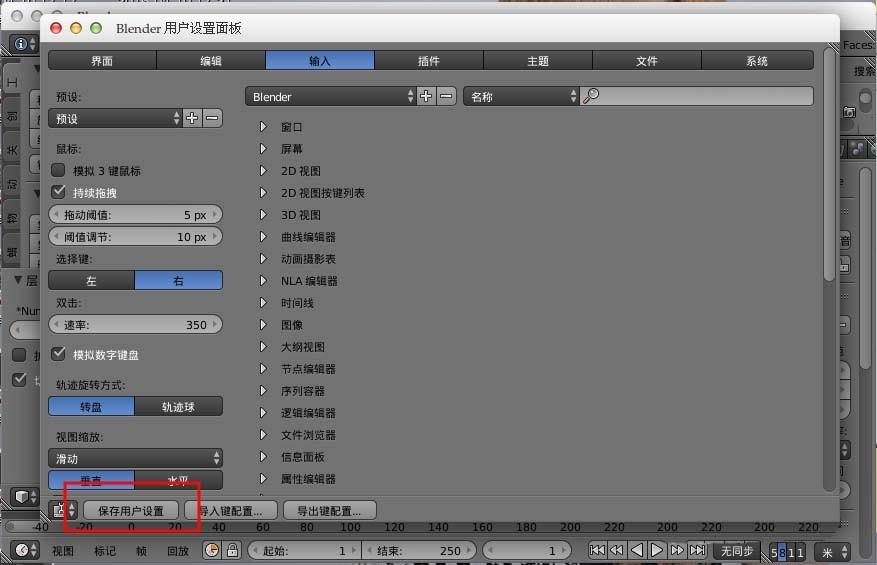Screen dimensions: 877x565
Task: Open the Blender keyconfig dropdown
Action: pos(331,96)
